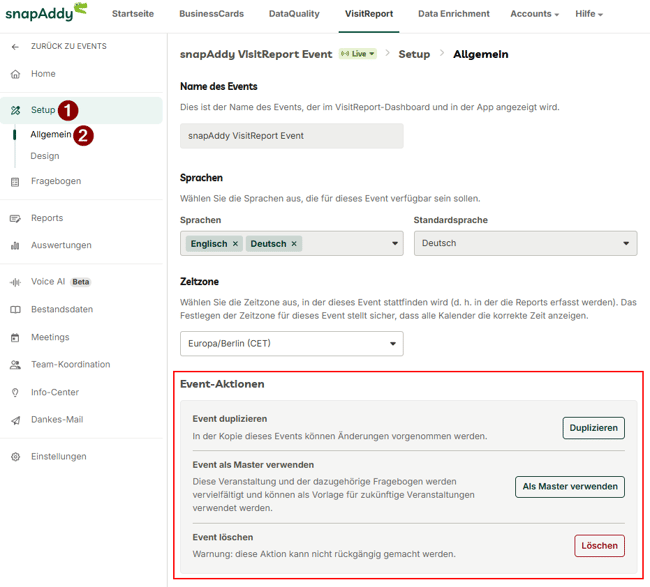Screen dimensions: 650x587
Task: Click the Info-Center lightbulb icon
Action: 15,393
